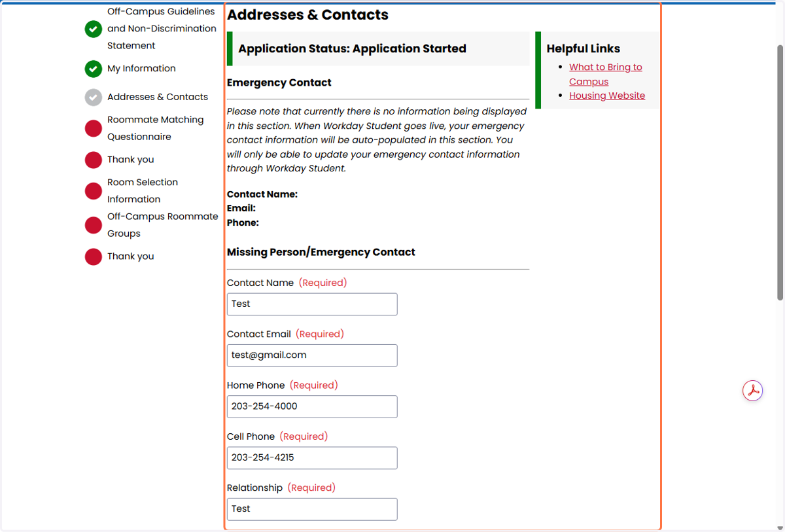Click the gray checkmark beside Addresses & Contacts
The width and height of the screenshot is (785, 532).
[x=94, y=98]
